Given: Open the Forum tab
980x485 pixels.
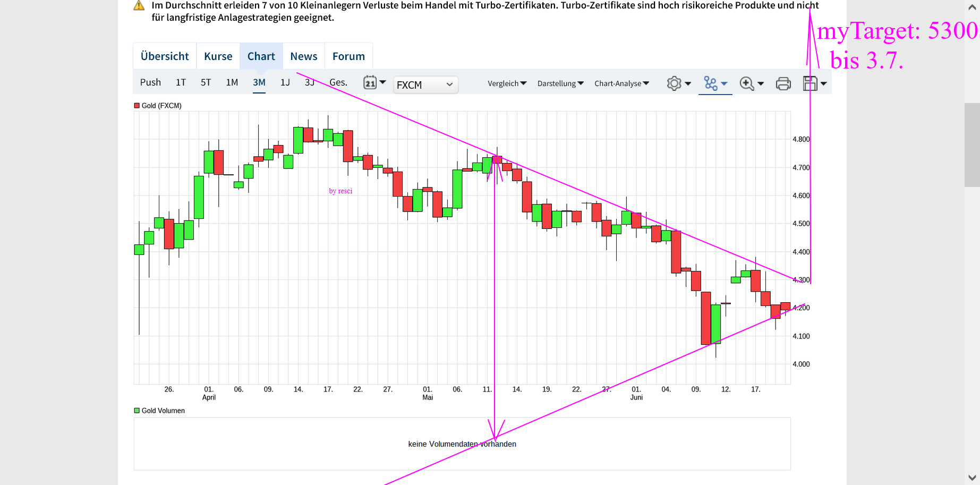Looking at the screenshot, I should click(348, 56).
